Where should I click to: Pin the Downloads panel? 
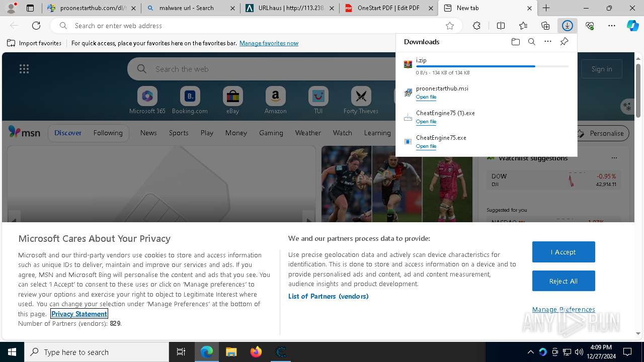(564, 42)
